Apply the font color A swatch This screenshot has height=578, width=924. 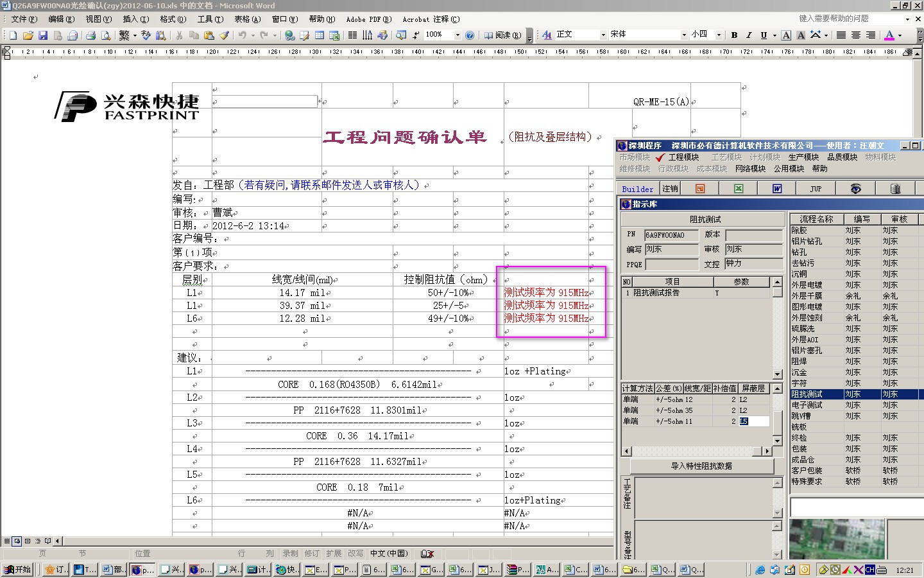[889, 35]
